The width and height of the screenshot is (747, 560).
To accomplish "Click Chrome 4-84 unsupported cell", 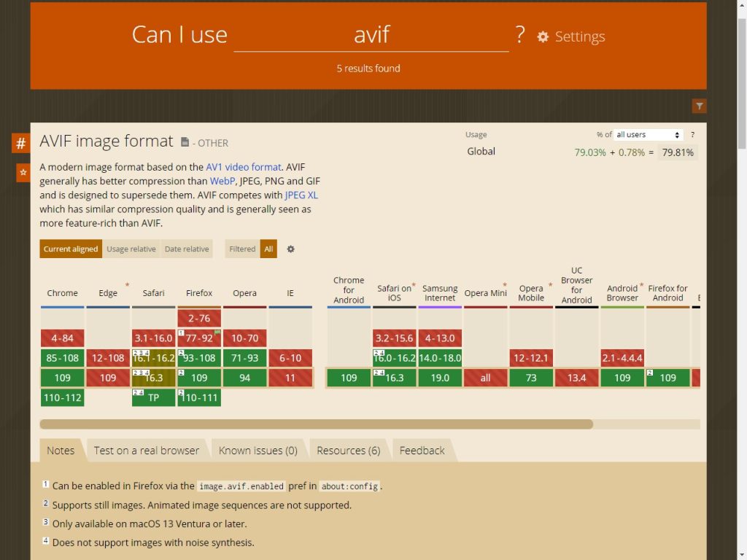I will pyautogui.click(x=63, y=338).
